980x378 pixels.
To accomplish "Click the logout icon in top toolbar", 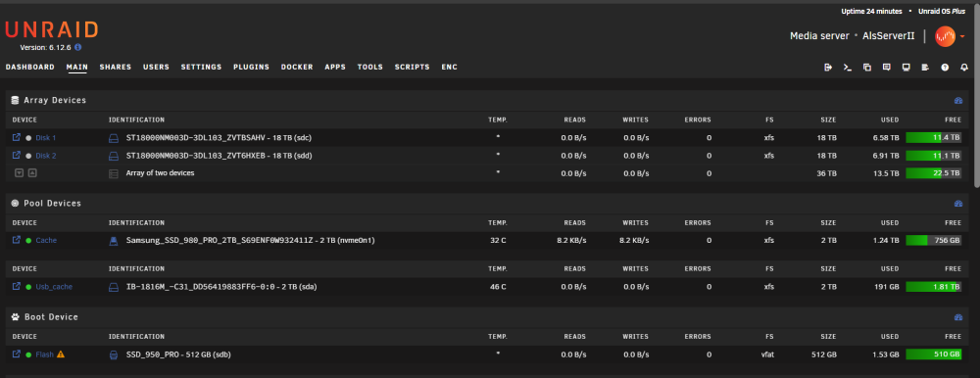I will 828,68.
